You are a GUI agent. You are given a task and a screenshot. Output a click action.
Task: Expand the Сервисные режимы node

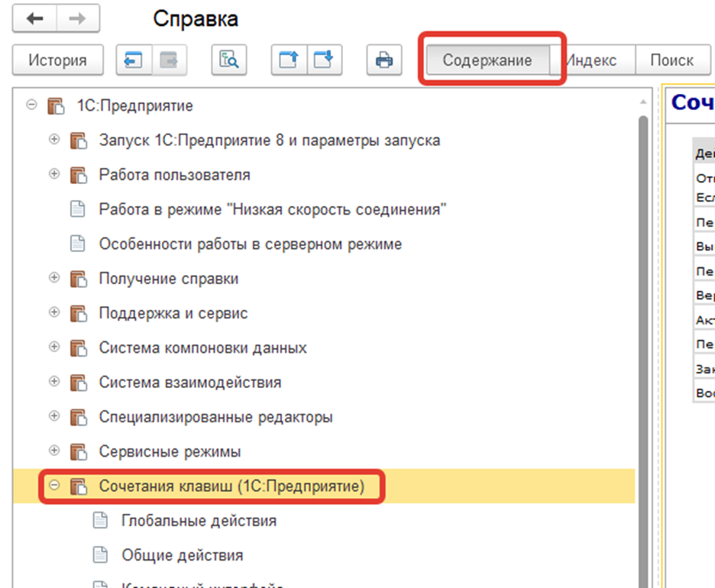pyautogui.click(x=53, y=451)
